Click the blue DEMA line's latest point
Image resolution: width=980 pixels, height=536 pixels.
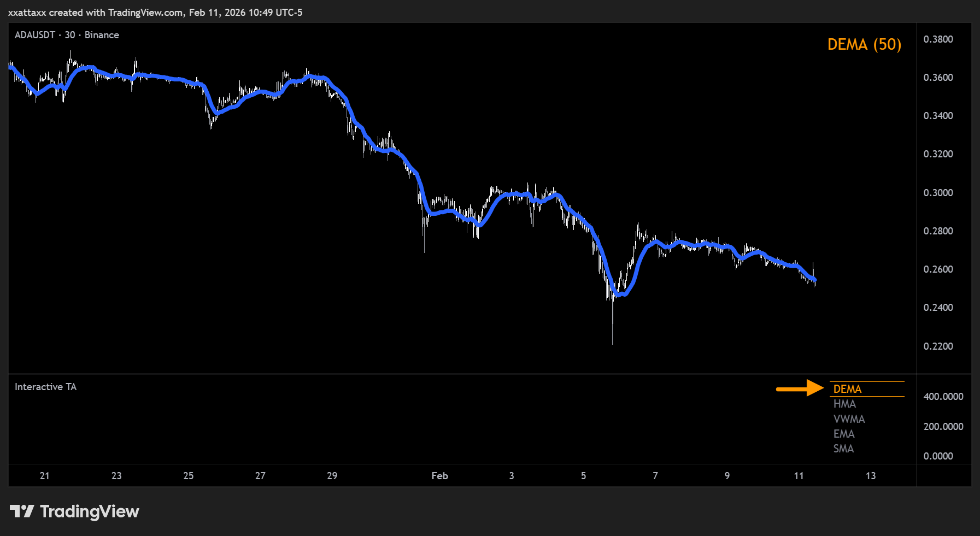coord(815,280)
